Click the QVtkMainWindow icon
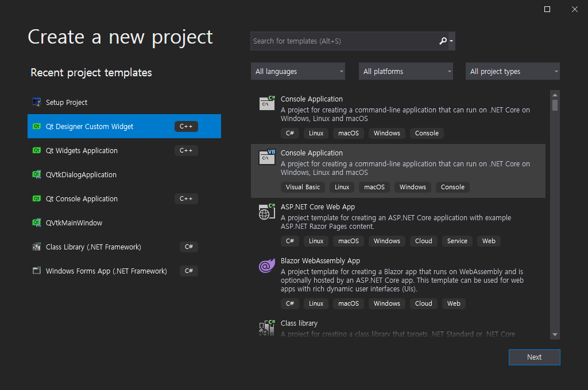Viewport: 588px width, 390px height. pyautogui.click(x=37, y=223)
